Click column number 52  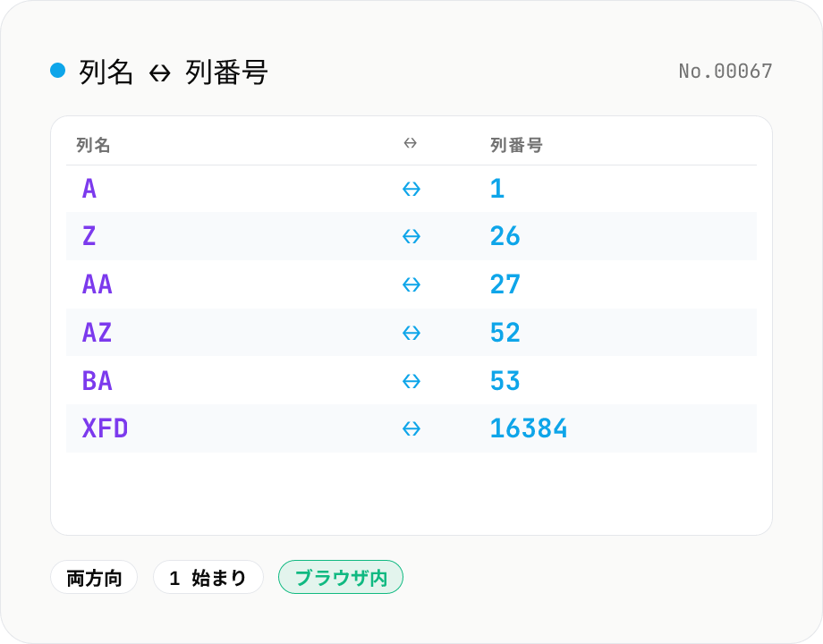tap(505, 332)
